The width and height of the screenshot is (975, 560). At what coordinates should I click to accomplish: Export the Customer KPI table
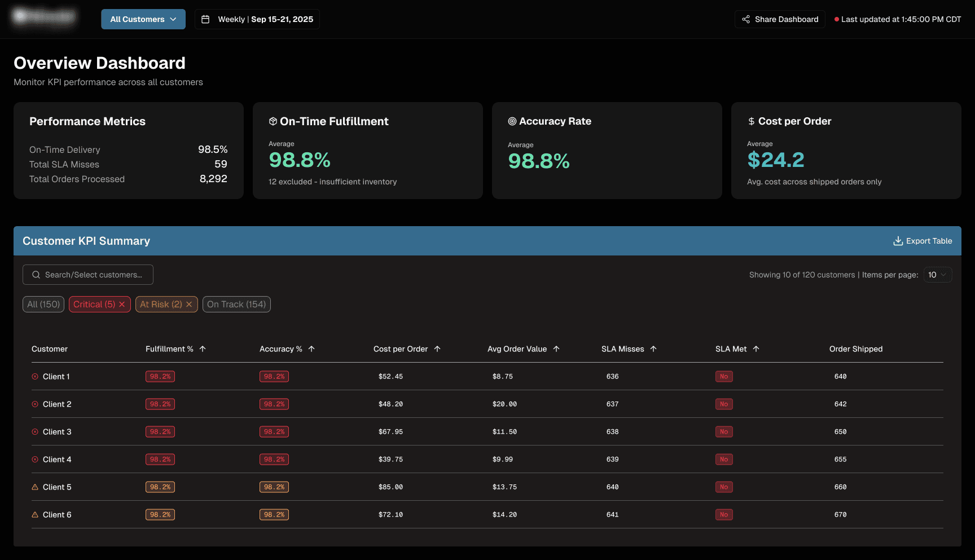point(923,241)
